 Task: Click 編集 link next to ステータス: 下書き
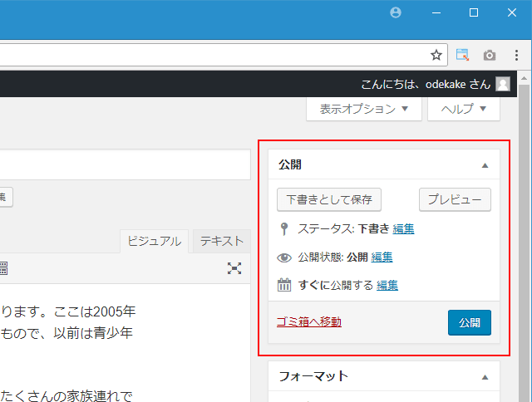coord(403,229)
